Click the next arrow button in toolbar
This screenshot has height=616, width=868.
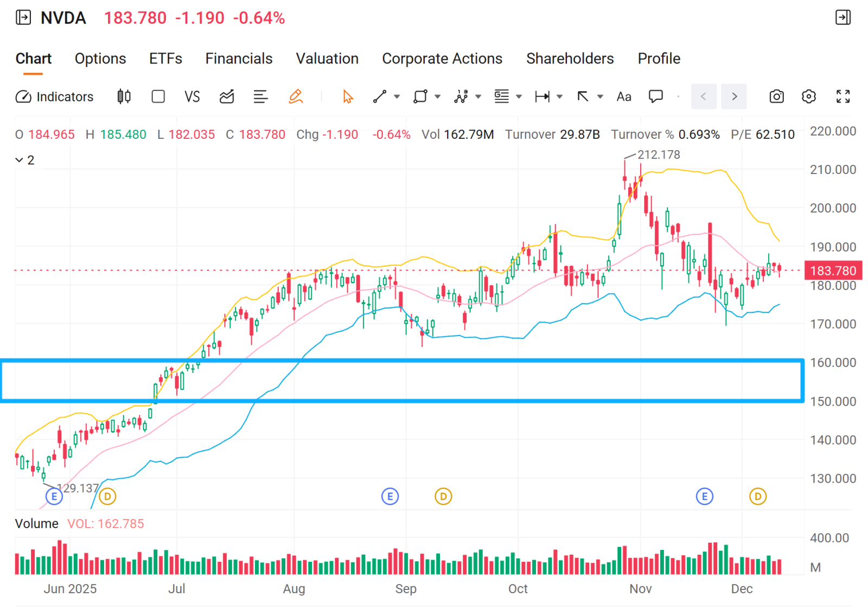click(x=734, y=97)
